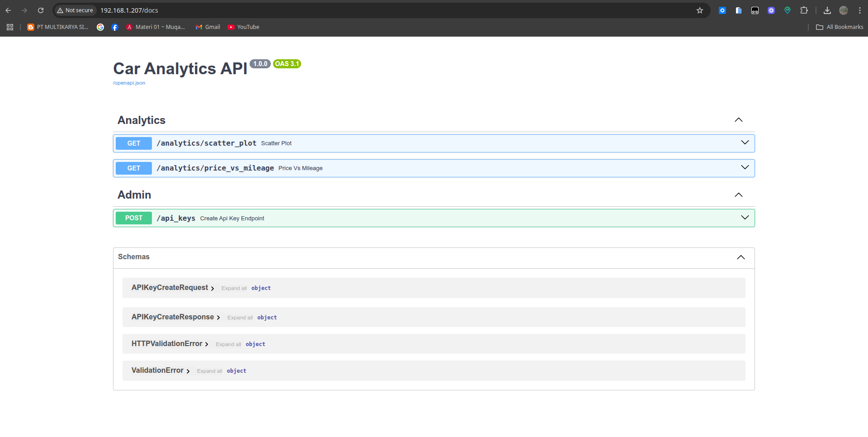Open the apps grid shortcut
The image size is (868, 437).
(x=10, y=27)
